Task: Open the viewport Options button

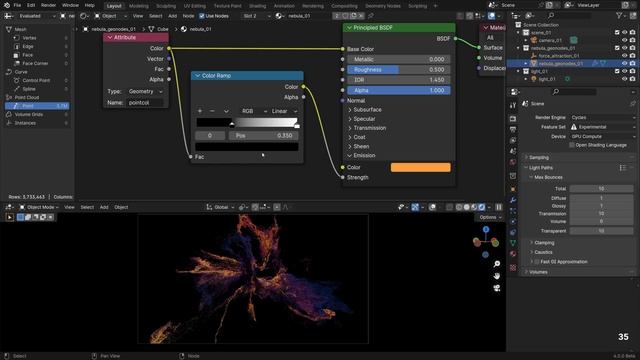Action: [490, 217]
